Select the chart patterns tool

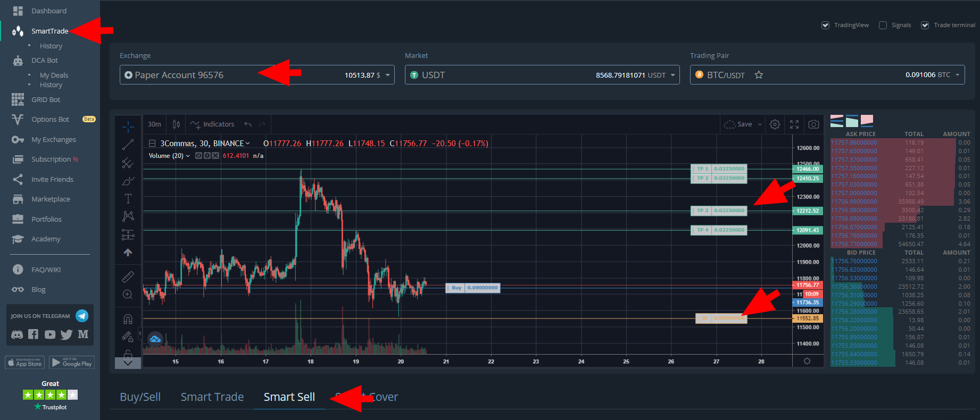click(128, 216)
